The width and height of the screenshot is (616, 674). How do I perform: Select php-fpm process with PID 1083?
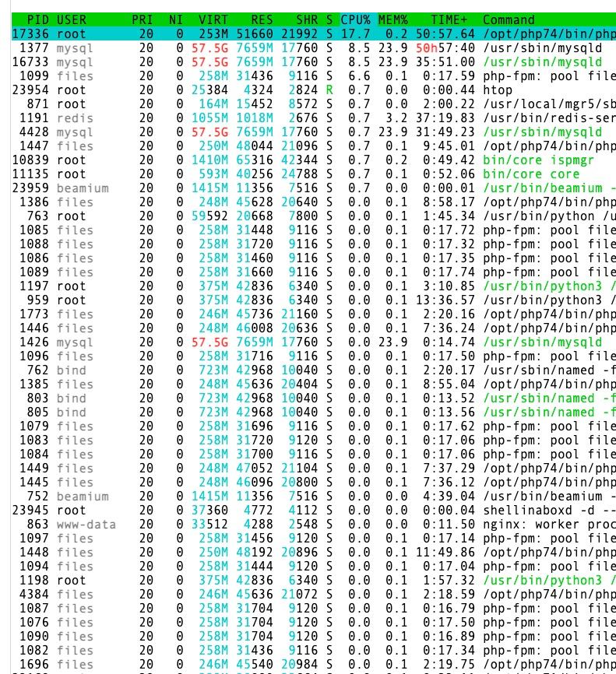click(x=314, y=440)
